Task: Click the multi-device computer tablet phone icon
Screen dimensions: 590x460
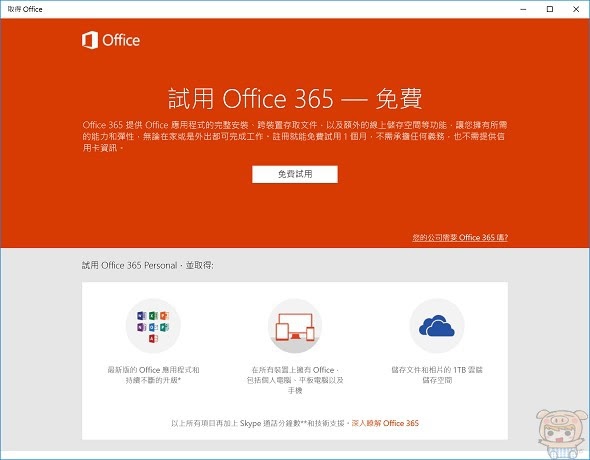Action: click(295, 326)
